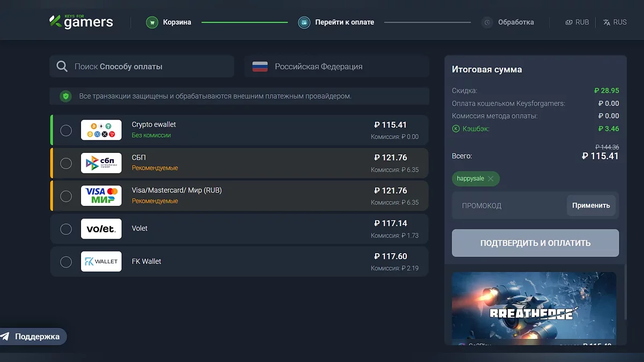Click ПОДТВЕРДИТЬ И ОПЛАТИТЬ button

pyautogui.click(x=535, y=243)
